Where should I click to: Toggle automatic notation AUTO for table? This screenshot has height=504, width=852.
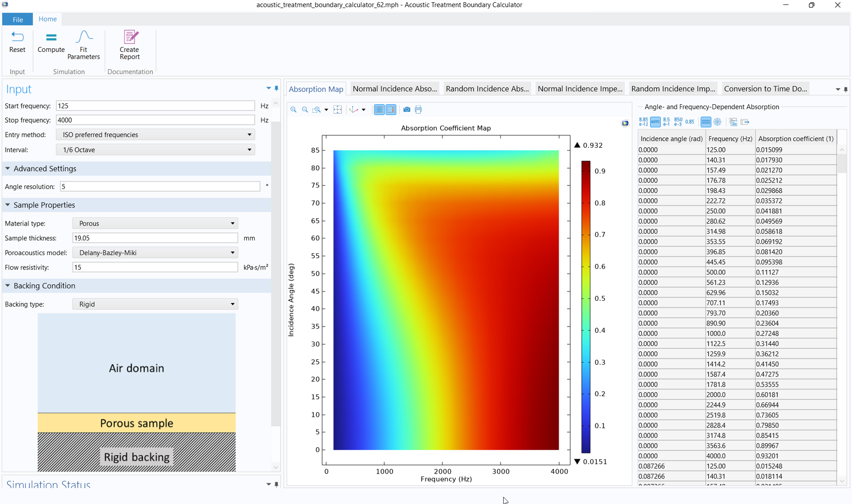pyautogui.click(x=655, y=122)
